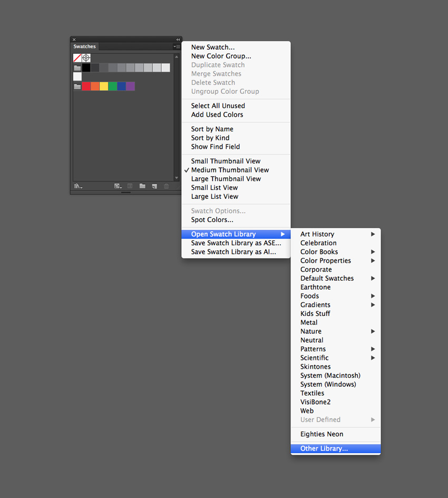
Task: Pick the blue swatch
Action: 122,87
